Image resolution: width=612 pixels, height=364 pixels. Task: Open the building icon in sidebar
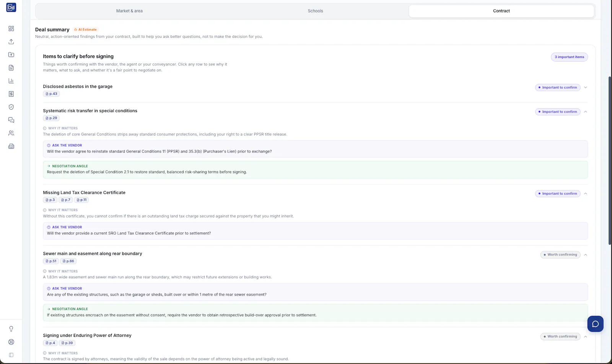(11, 146)
